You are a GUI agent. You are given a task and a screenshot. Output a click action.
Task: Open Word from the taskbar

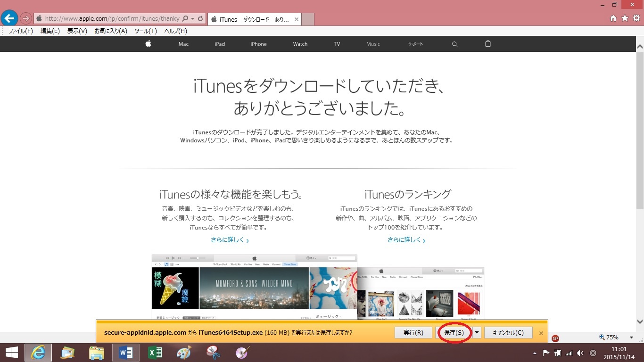(126, 353)
